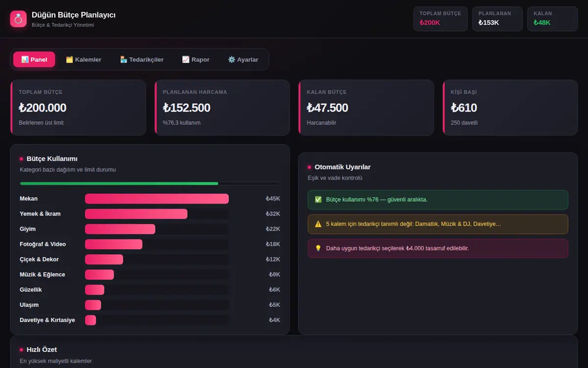Click the yellow warning triangle icon
Screen dimensions: 588x368
tap(318, 224)
